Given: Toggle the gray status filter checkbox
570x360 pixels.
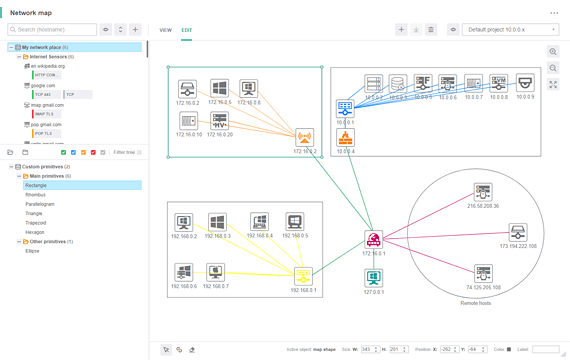Looking at the screenshot, I should point(103,152).
